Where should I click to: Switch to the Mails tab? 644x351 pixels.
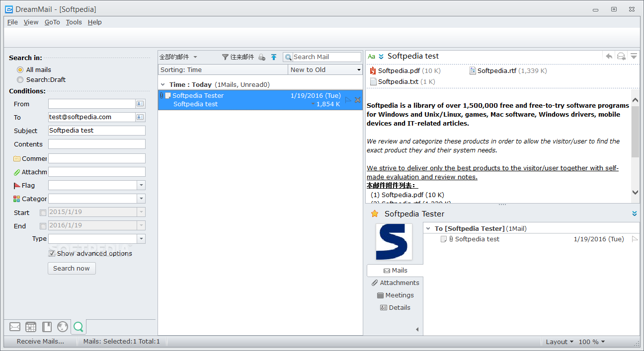pyautogui.click(x=395, y=271)
